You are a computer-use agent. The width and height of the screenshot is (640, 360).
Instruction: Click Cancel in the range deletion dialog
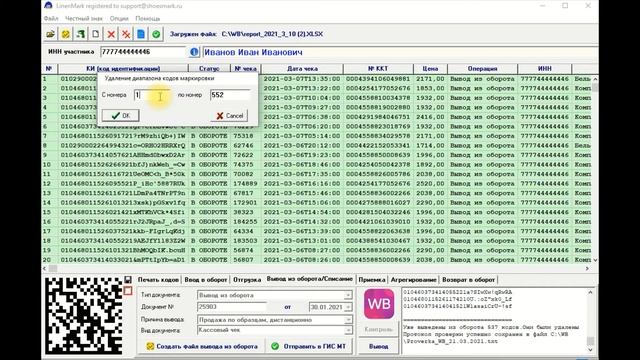click(x=229, y=116)
